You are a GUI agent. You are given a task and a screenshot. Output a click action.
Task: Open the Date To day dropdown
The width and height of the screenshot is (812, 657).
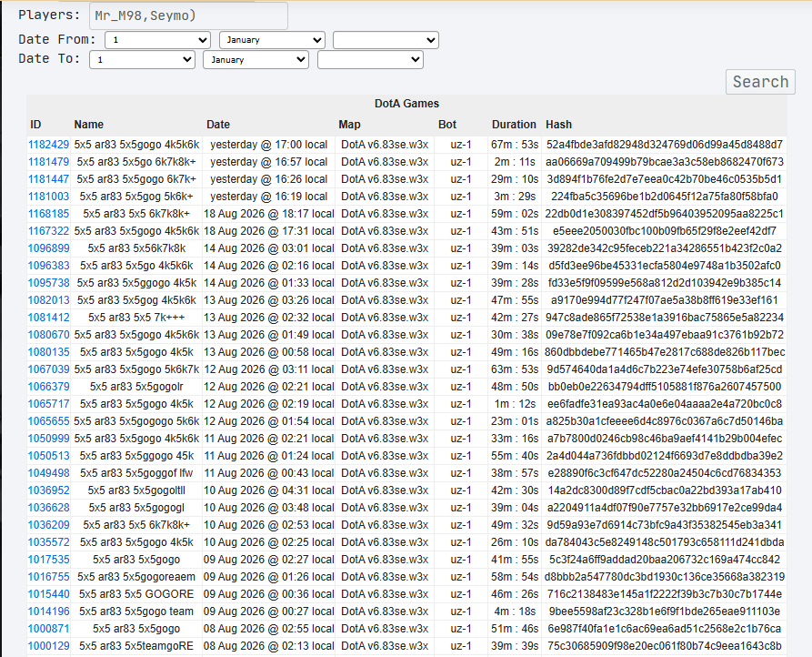coord(142,59)
